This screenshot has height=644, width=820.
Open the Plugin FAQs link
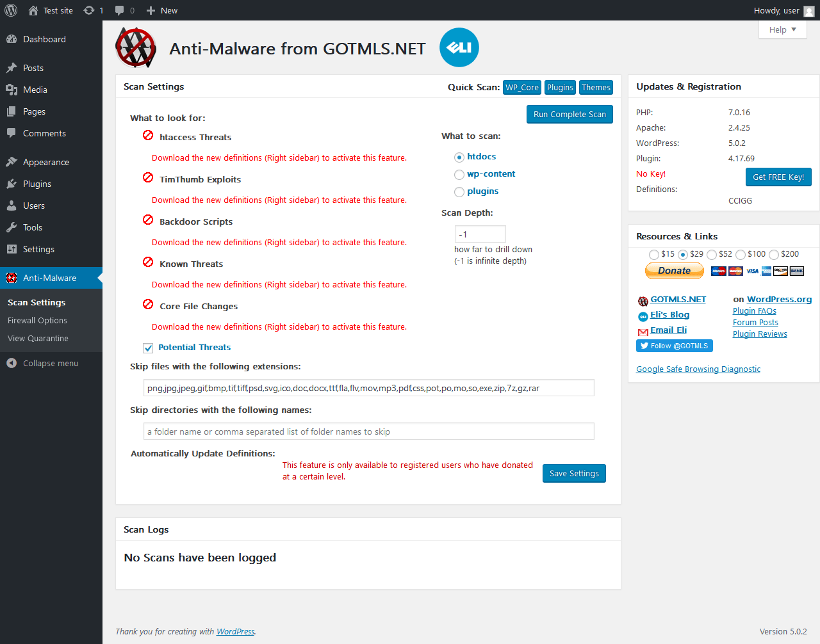coord(755,311)
